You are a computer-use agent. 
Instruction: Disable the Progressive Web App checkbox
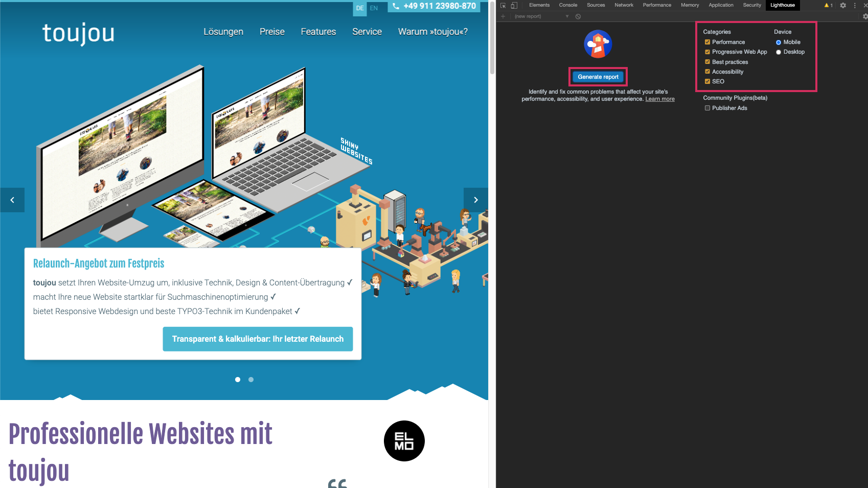tap(707, 52)
